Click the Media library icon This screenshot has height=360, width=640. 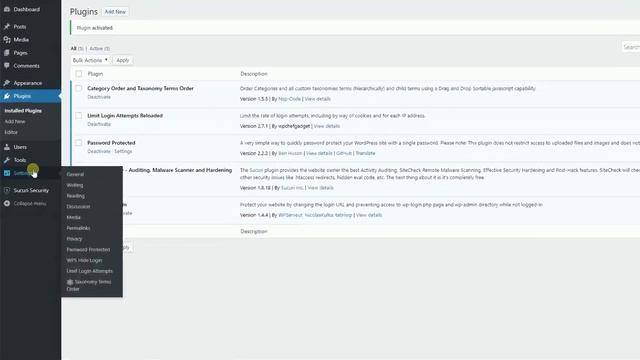click(7, 40)
